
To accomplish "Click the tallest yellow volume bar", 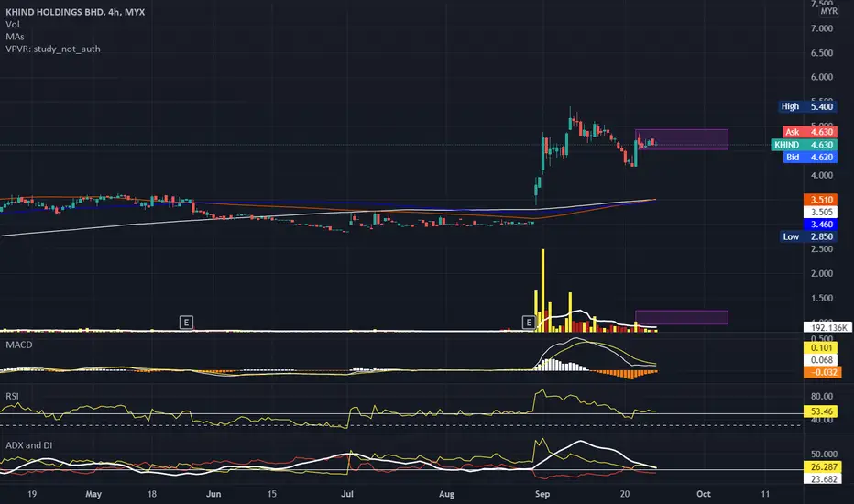I will tap(542, 290).
